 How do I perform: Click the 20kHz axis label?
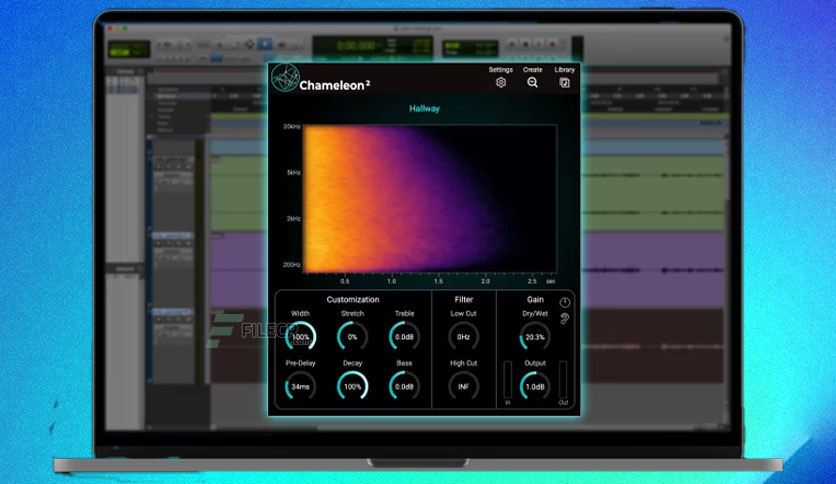click(x=292, y=126)
